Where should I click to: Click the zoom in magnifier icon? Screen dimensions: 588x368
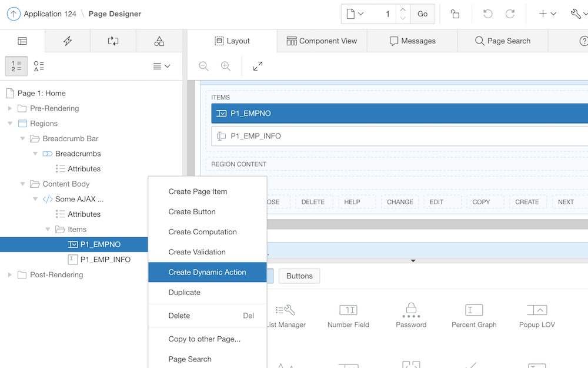(x=226, y=67)
